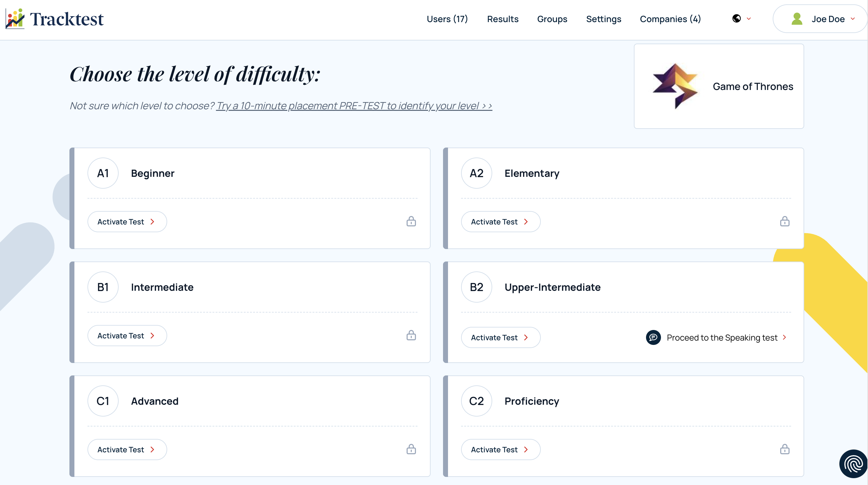Open the Companies (4) dropdown
The width and height of the screenshot is (868, 485).
[x=670, y=19]
